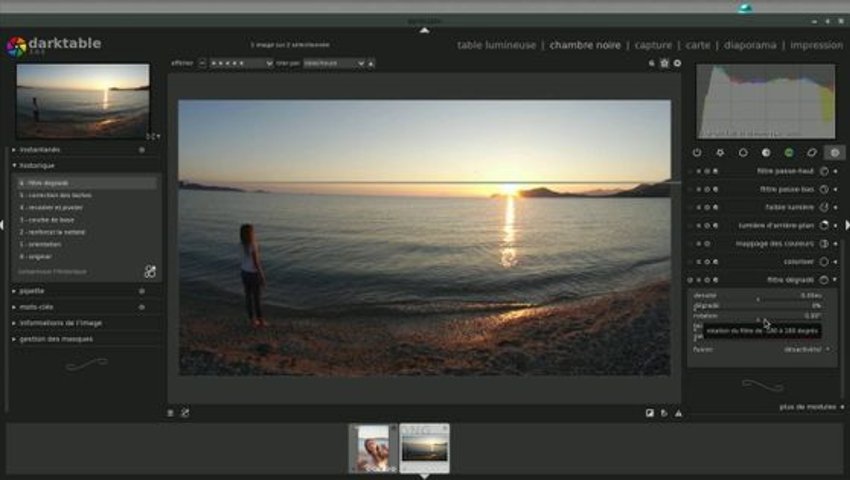Toggle the lumière d'arrière-plan module on/off
The width and height of the screenshot is (850, 480).
click(x=690, y=226)
